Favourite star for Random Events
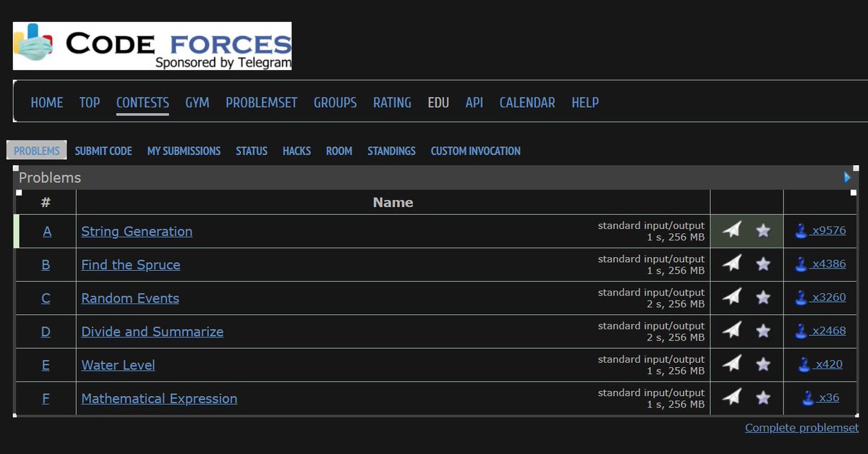The height and width of the screenshot is (454, 868). coord(763,297)
